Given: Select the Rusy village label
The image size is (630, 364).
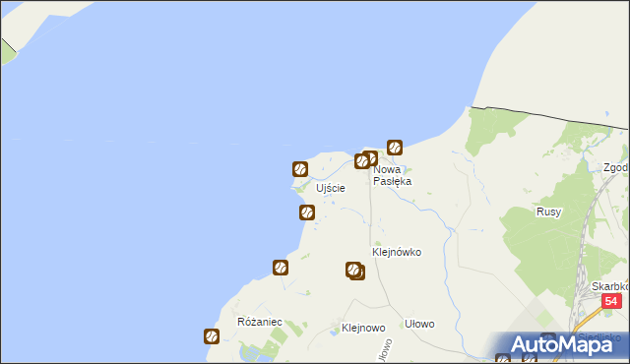Looking at the screenshot, I should pos(548,212).
